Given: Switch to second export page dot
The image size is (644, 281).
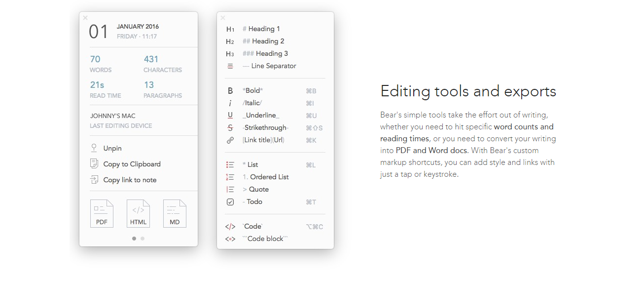Looking at the screenshot, I should click(x=143, y=239).
